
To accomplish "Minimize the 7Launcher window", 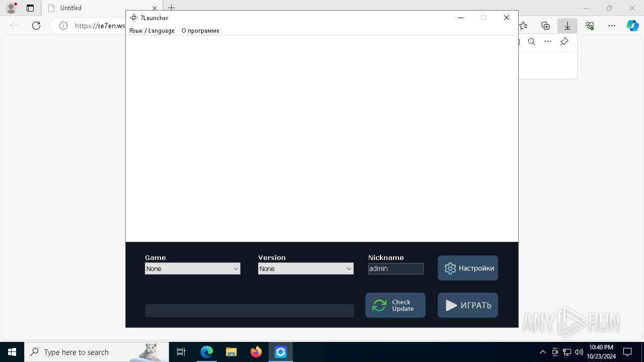I will [x=460, y=18].
